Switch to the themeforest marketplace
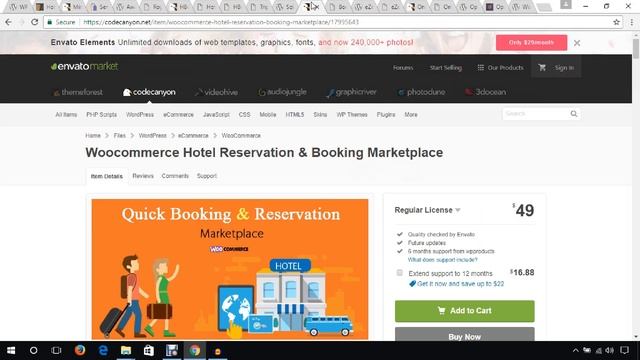This screenshot has width=640, height=360. (78, 92)
